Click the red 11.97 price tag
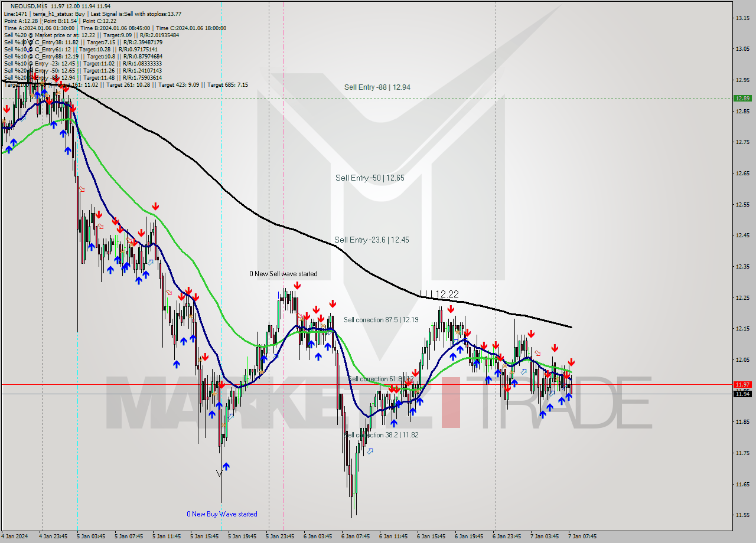This screenshot has width=756, height=543. (x=742, y=384)
